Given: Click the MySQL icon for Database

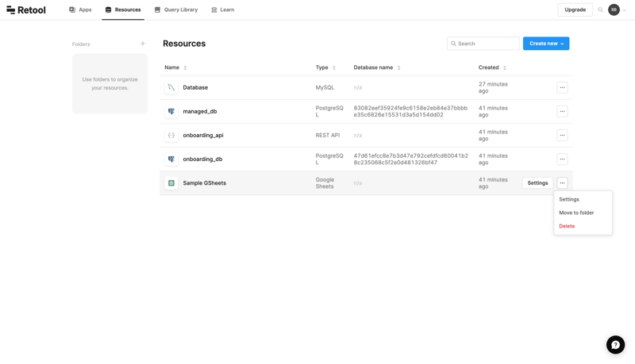Looking at the screenshot, I should point(171,87).
